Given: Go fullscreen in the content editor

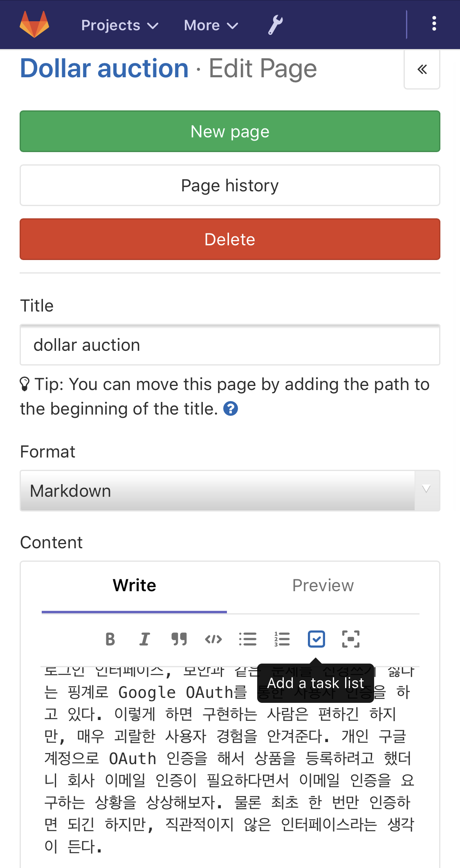Looking at the screenshot, I should click(351, 639).
